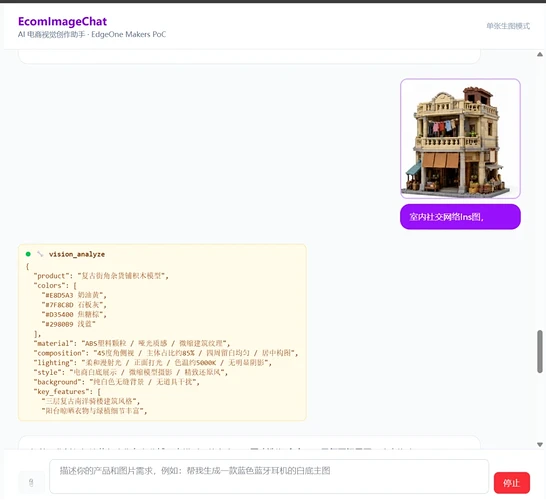
Task: Click the #7F8C8D 石板灰 color entry
Action: pyautogui.click(x=74, y=305)
